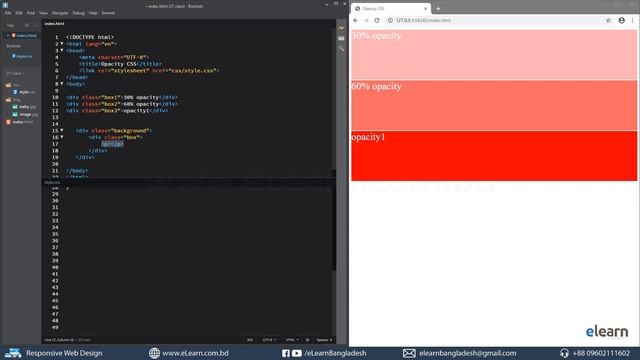Click the Brackets app icon in title bar
640x360 pixels.
point(5,5)
